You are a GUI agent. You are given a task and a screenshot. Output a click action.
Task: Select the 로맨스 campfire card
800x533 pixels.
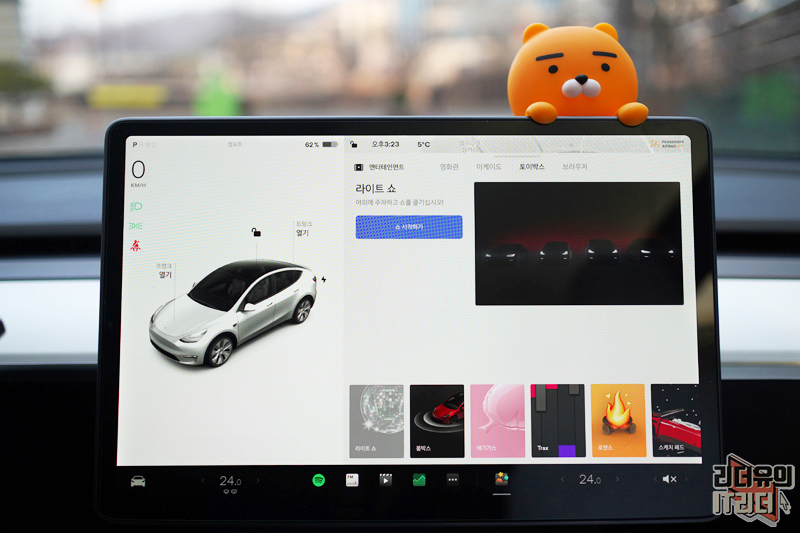click(618, 420)
